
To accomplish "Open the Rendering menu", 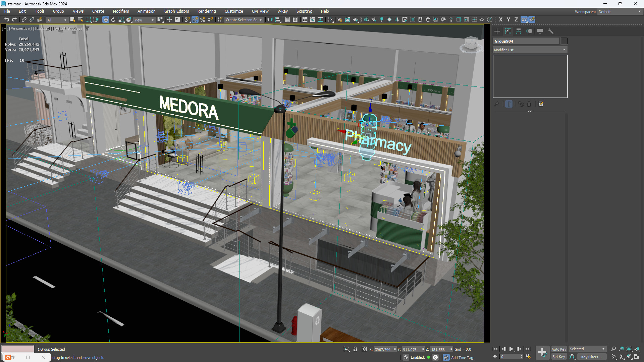I will 207,11.
